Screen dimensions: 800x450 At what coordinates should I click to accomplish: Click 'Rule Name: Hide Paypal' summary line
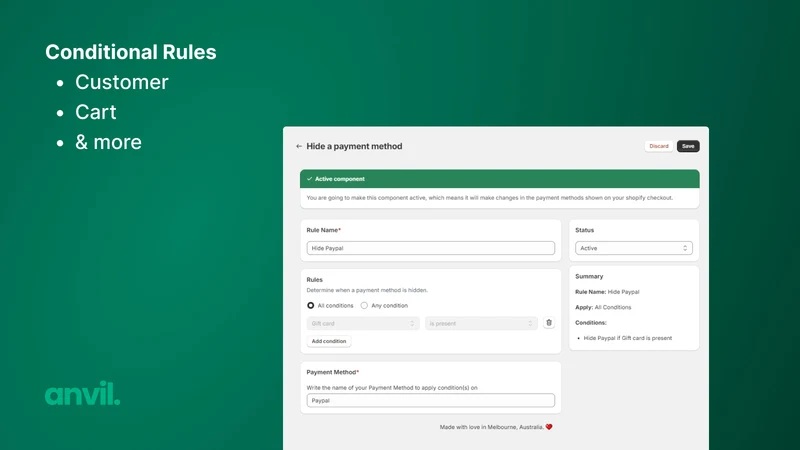(x=607, y=292)
